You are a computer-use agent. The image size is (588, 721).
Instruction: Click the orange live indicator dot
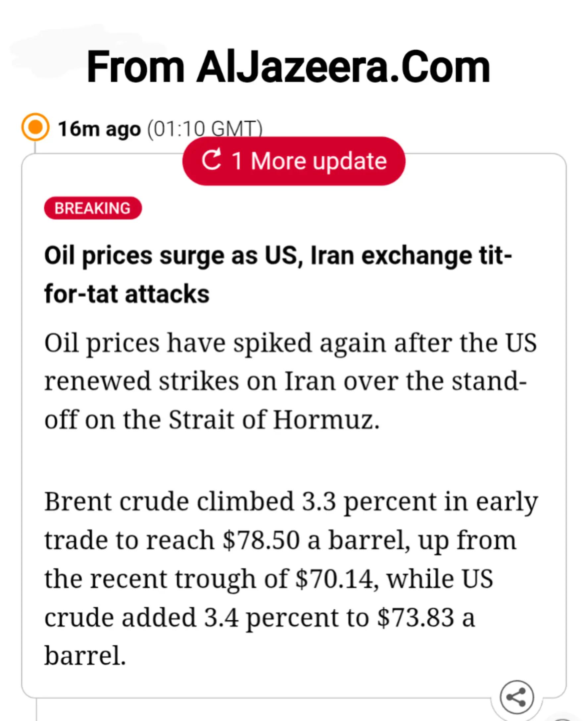35,127
